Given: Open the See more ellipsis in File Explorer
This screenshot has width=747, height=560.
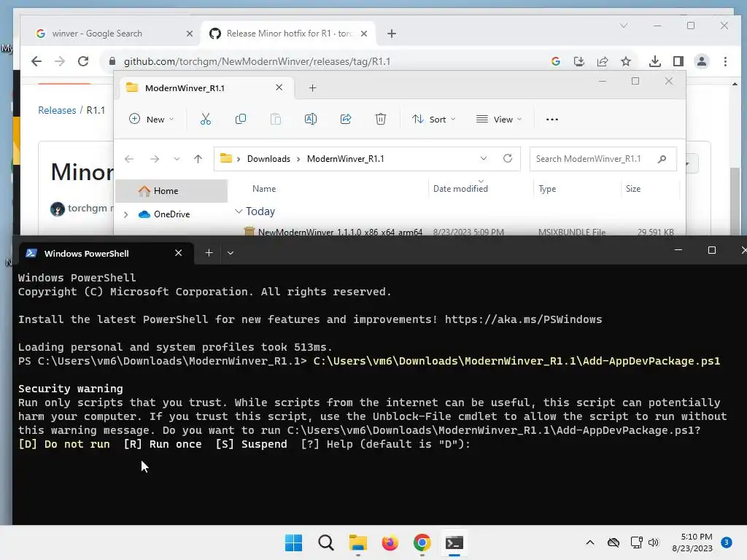Looking at the screenshot, I should (552, 120).
